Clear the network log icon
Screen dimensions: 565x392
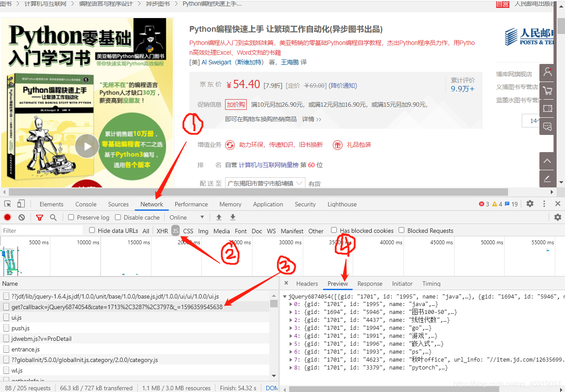click(22, 217)
